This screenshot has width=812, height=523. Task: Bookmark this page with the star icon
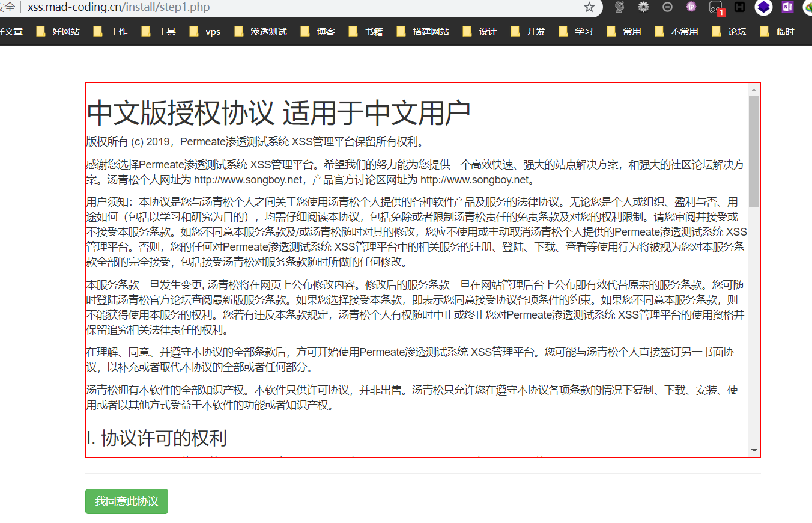[589, 7]
